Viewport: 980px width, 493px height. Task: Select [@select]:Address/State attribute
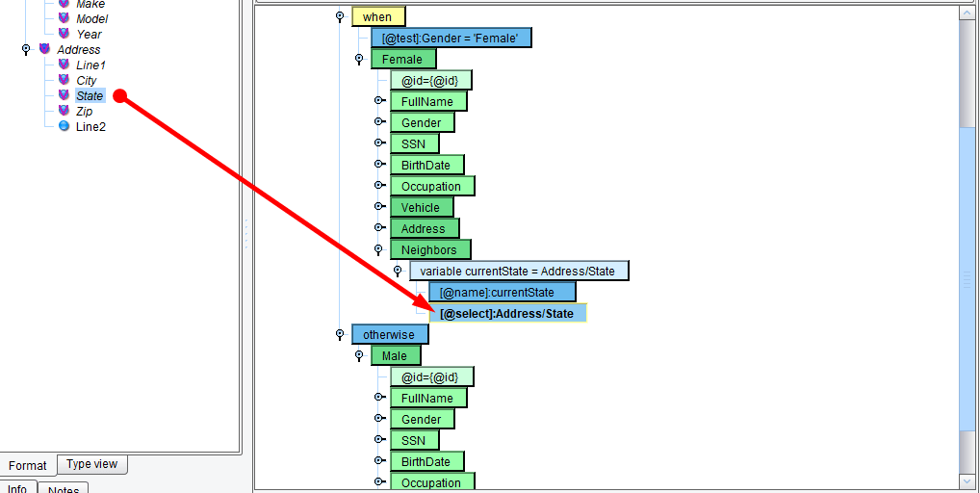click(507, 314)
